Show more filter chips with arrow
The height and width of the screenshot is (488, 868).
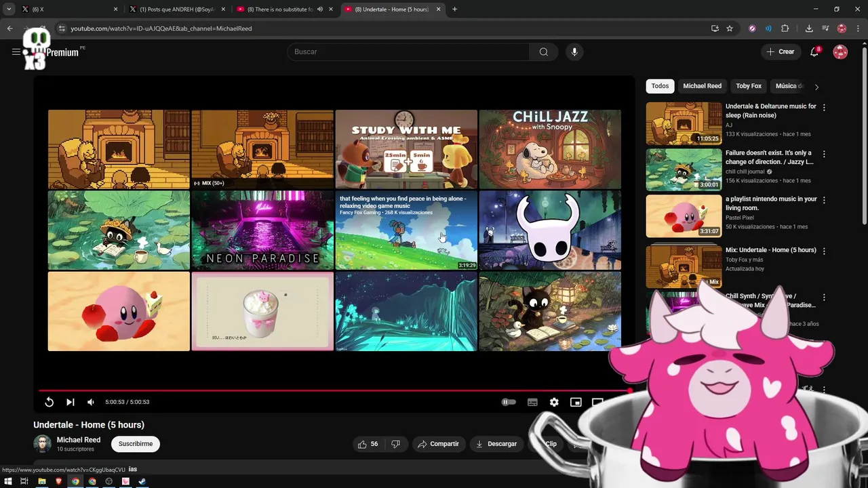(816, 87)
